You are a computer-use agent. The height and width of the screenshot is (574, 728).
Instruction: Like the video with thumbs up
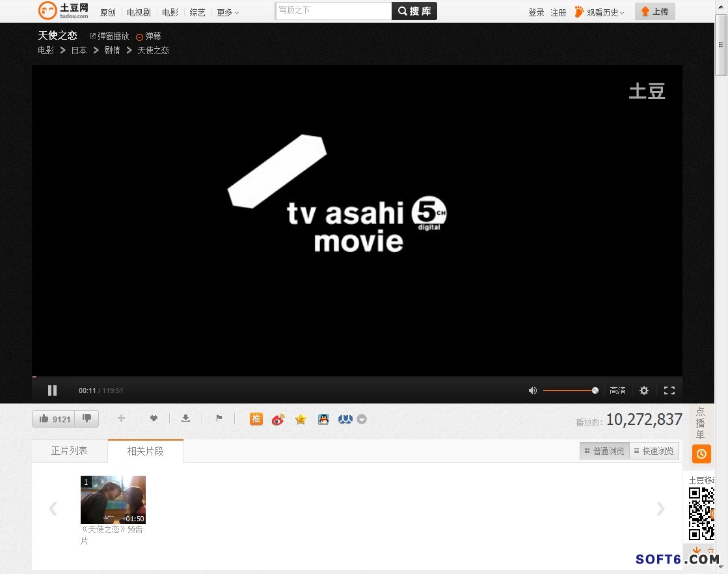coord(53,419)
